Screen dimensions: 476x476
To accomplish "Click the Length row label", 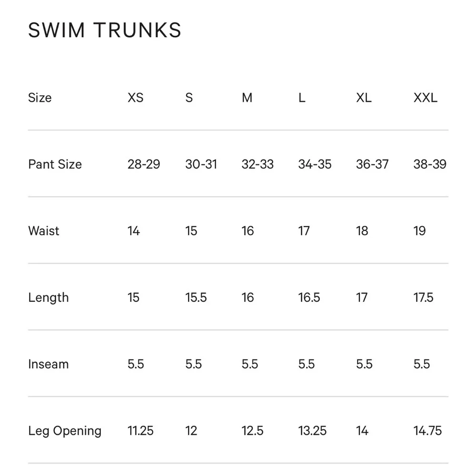I will pyautogui.click(x=49, y=297).
